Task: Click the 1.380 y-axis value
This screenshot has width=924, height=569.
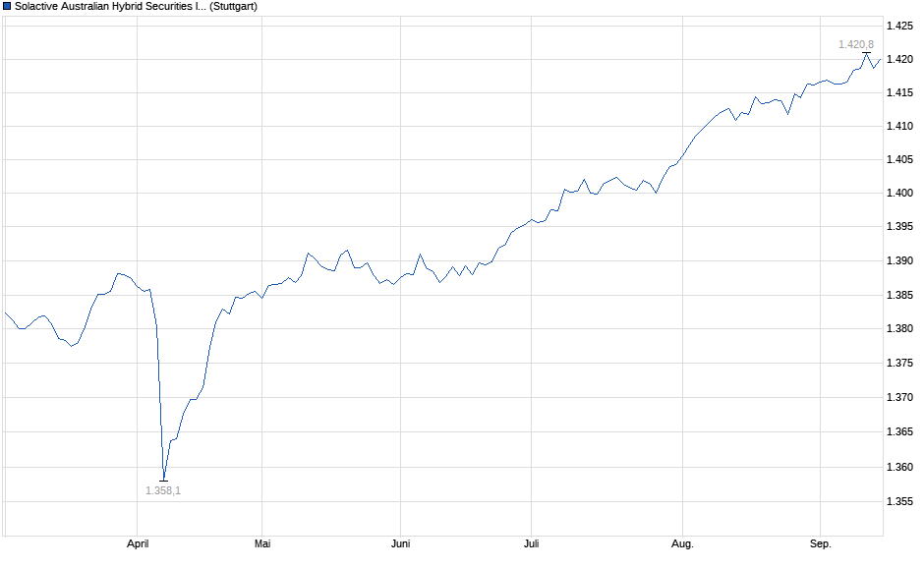Action: pos(899,328)
